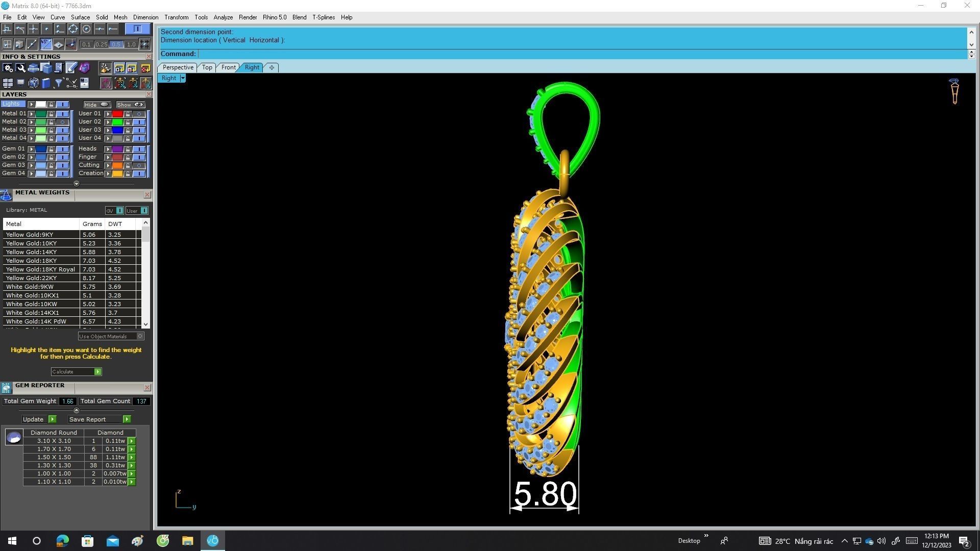
Task: Click the blue book library icon
Action: pyautogui.click(x=46, y=83)
